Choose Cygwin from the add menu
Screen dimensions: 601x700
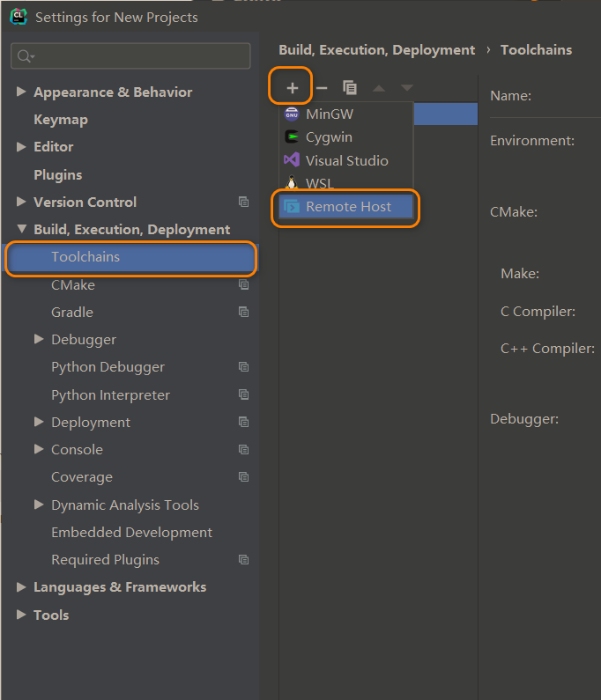coord(346,137)
